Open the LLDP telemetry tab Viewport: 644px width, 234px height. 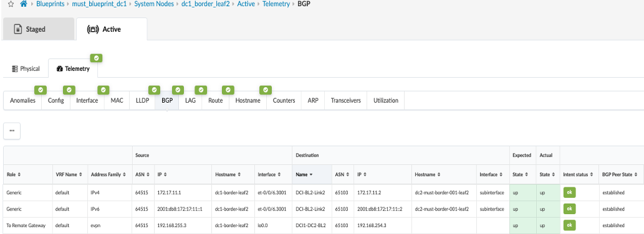(142, 100)
